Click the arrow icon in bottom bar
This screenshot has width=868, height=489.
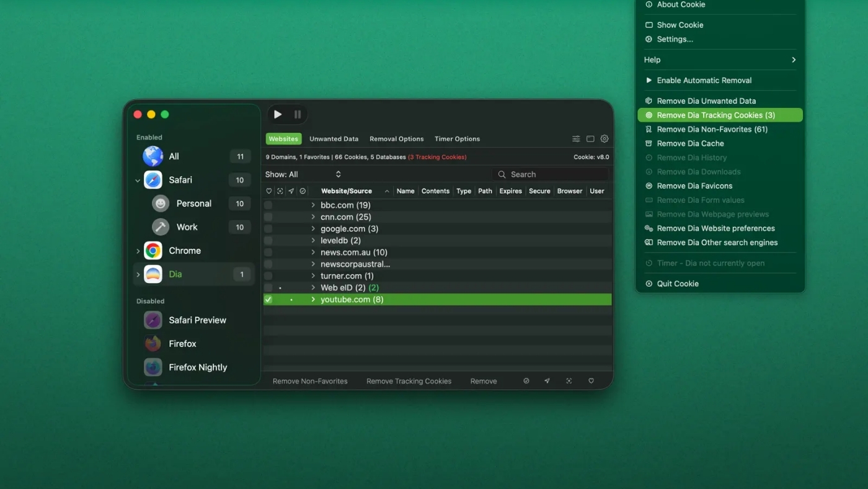pyautogui.click(x=547, y=381)
